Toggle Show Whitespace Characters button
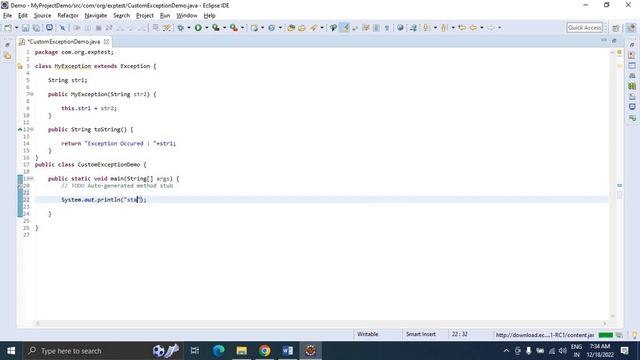Viewport: 640px width, 360px height. pos(387,28)
